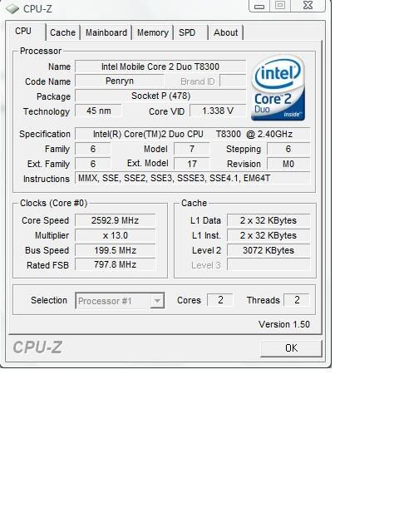The height and width of the screenshot is (532, 399).
Task: Switch to the Cache tab
Action: [63, 32]
